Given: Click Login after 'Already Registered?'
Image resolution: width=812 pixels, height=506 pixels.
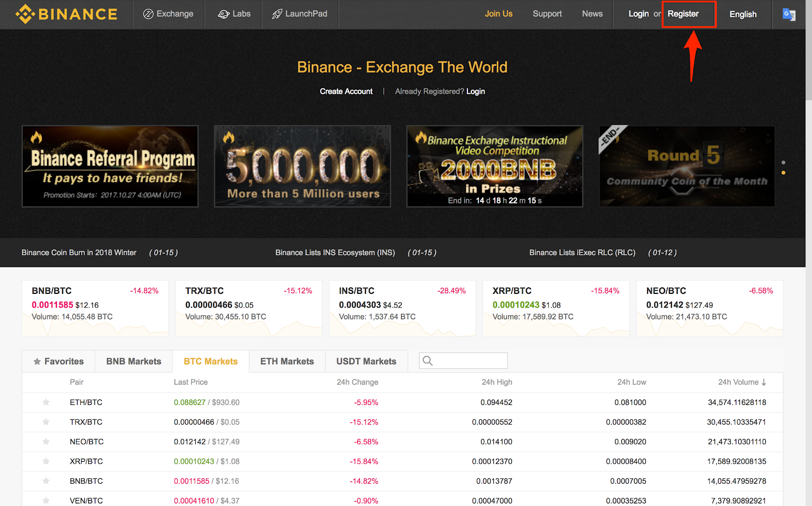Looking at the screenshot, I should (x=476, y=91).
